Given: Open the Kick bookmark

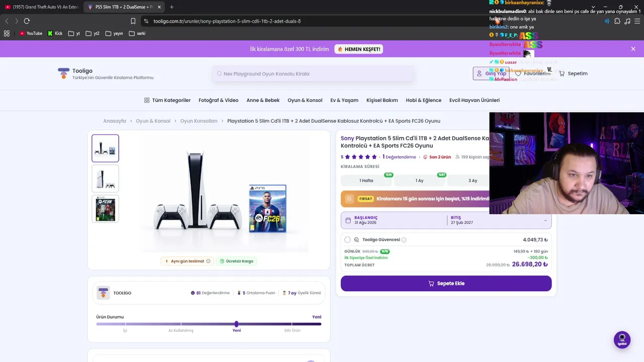Looking at the screenshot, I should pos(55,34).
